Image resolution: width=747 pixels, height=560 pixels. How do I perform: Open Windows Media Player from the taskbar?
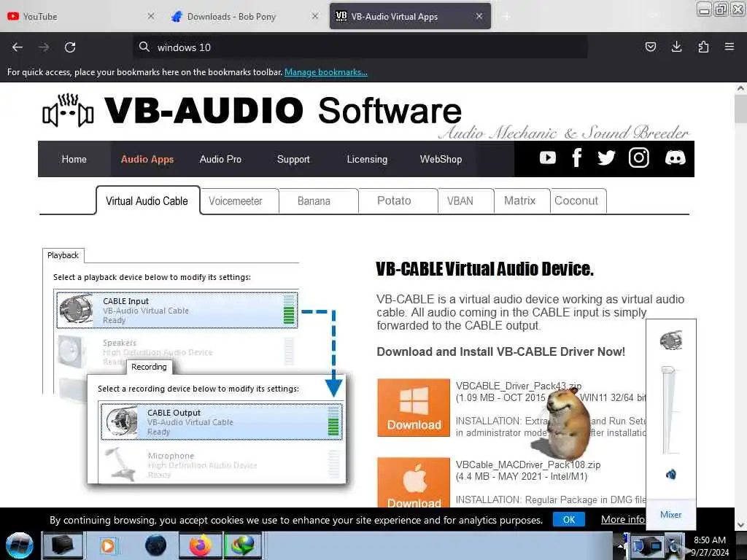click(108, 545)
